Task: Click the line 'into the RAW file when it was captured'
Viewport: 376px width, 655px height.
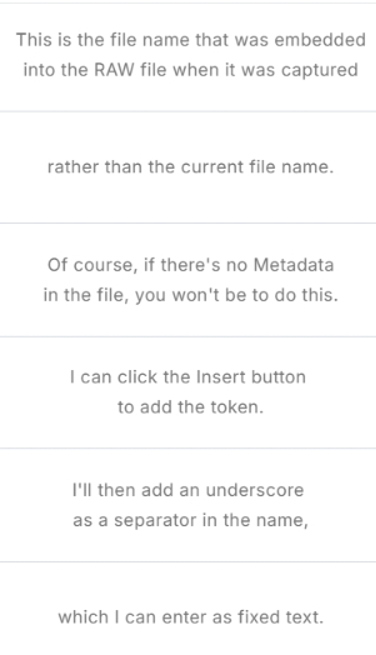Action: (191, 70)
